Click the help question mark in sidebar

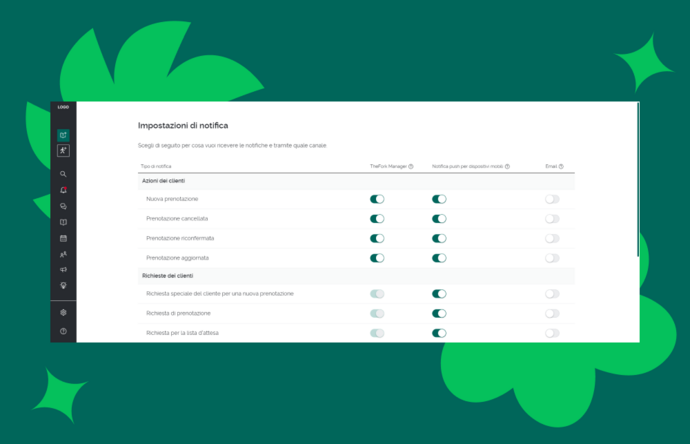coord(63,330)
